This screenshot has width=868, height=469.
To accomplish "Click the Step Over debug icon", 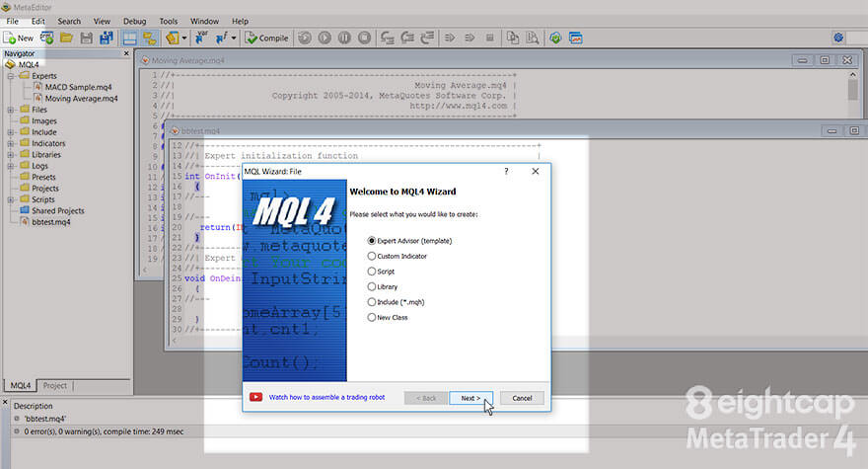I will coord(407,38).
